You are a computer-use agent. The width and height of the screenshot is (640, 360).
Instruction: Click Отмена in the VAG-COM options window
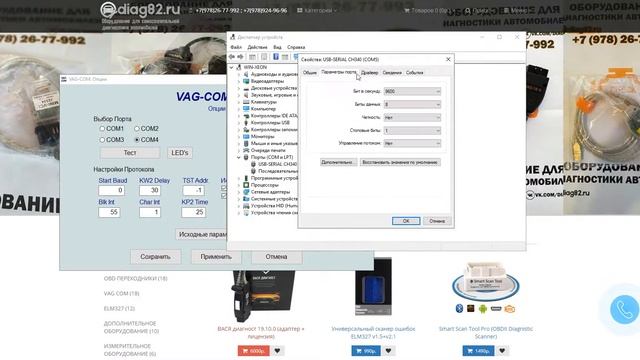[x=276, y=257]
